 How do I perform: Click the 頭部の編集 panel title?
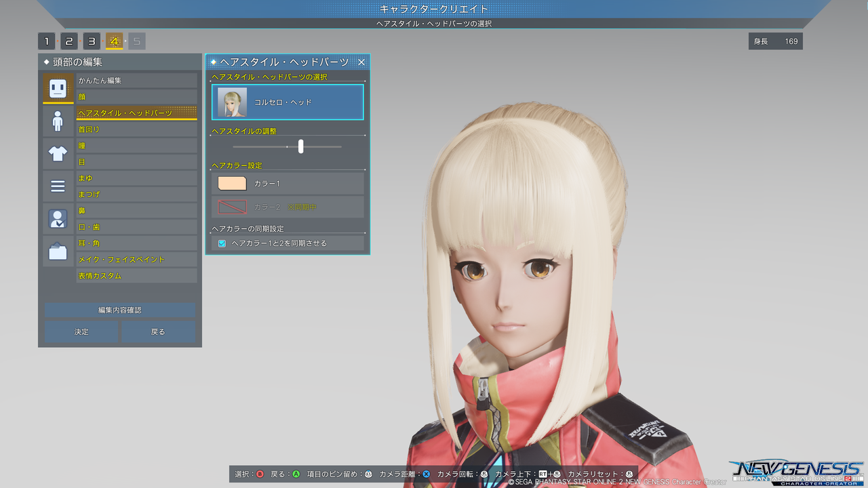point(77,62)
